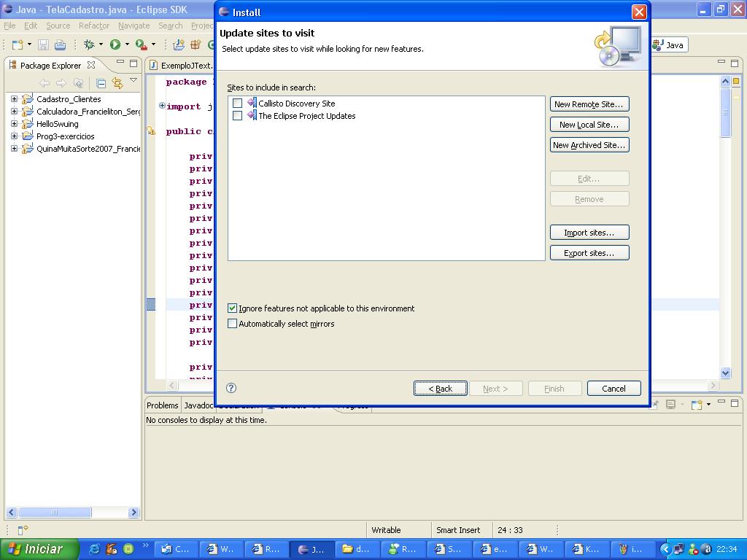Expand the Calculadora_Francieliton project node
This screenshot has width=747, height=560.
point(15,112)
